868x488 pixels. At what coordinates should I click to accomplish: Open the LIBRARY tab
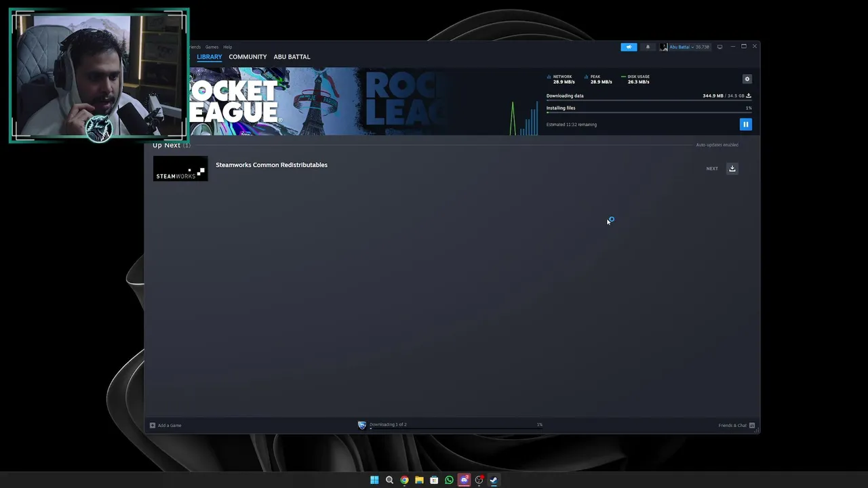(209, 57)
